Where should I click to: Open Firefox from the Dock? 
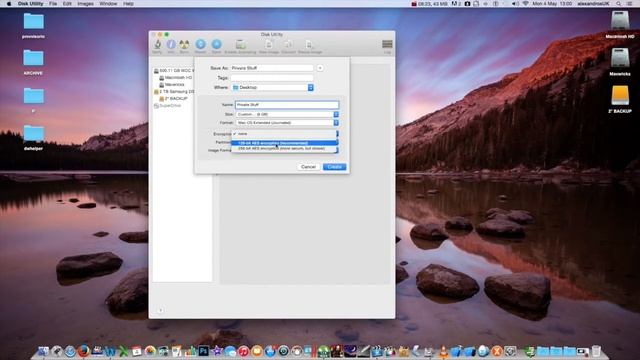(83, 351)
